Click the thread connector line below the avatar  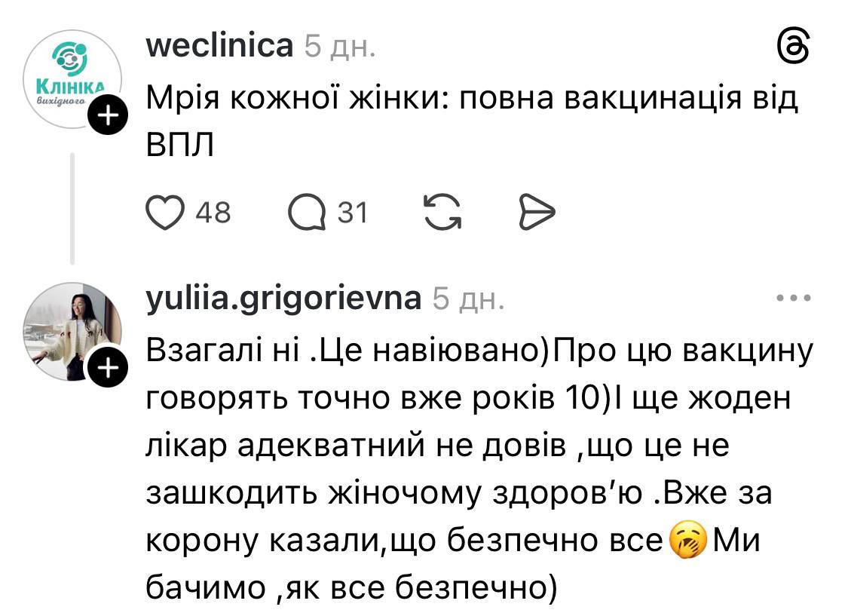[x=72, y=207]
